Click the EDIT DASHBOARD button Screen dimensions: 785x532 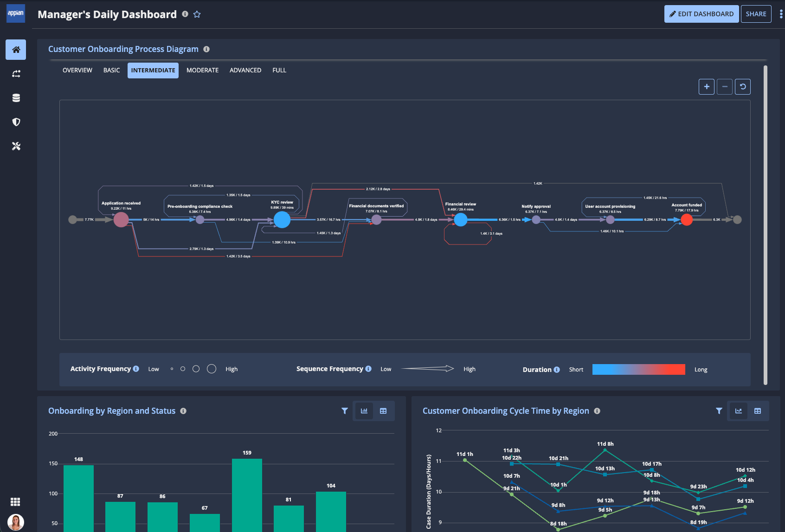(x=701, y=14)
